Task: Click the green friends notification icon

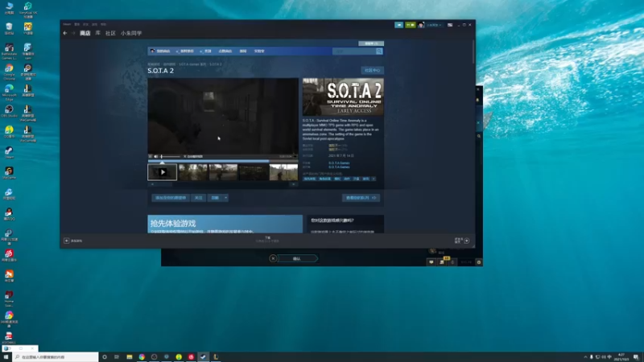Action: click(411, 25)
